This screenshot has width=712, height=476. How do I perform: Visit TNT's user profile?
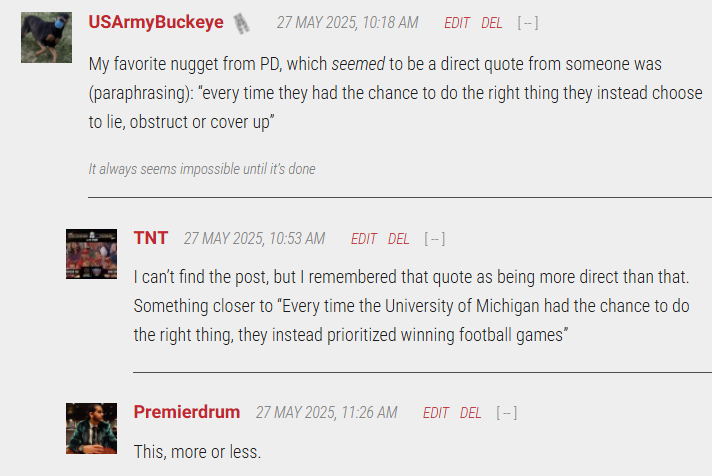pyautogui.click(x=151, y=238)
